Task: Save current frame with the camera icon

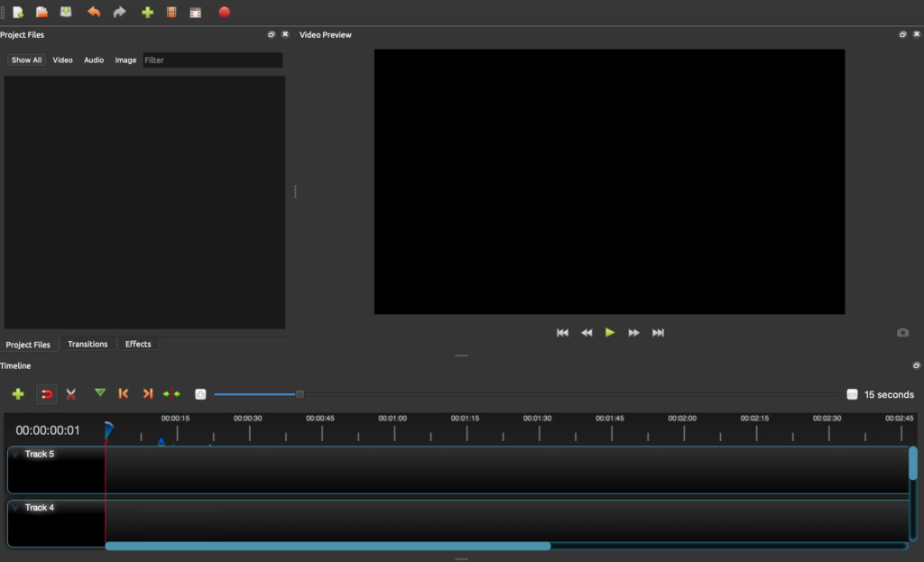Action: pos(902,333)
